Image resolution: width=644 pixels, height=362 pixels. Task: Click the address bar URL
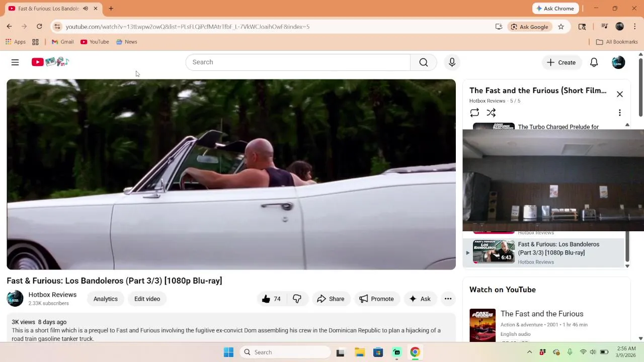point(187,27)
